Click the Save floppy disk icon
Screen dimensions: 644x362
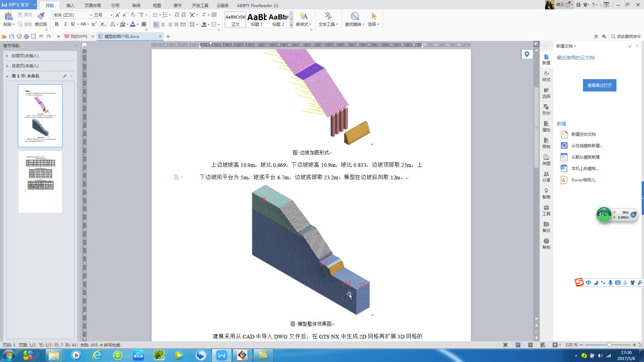click(x=12, y=36)
